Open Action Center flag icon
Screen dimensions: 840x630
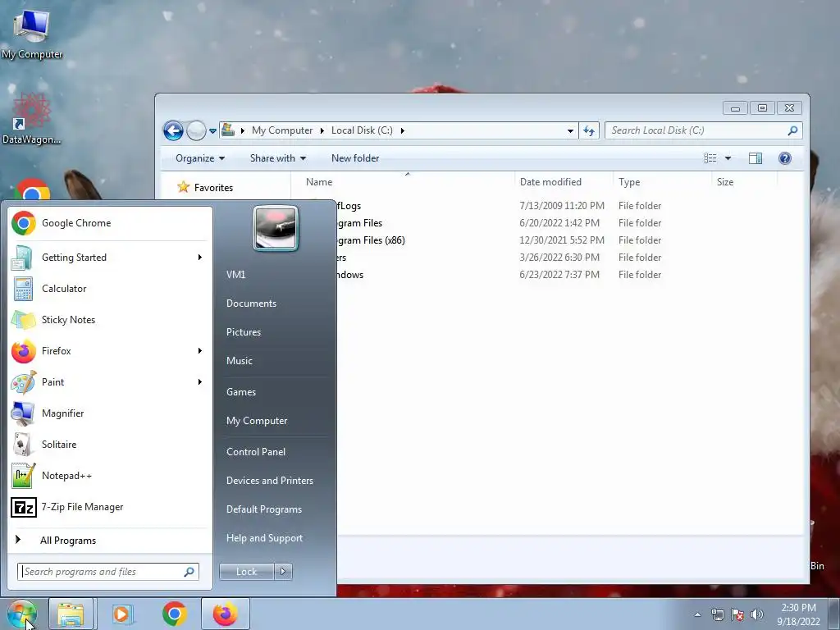coord(737,614)
